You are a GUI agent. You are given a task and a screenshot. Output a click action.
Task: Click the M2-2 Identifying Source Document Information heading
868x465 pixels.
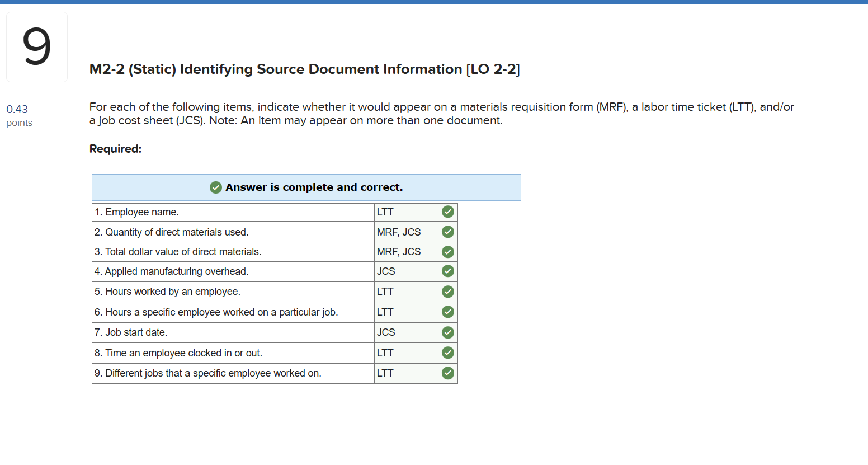click(x=305, y=69)
